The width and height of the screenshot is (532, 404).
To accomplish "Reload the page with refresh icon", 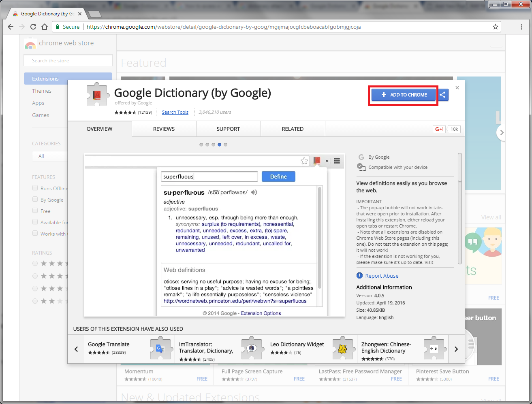I will click(x=33, y=27).
